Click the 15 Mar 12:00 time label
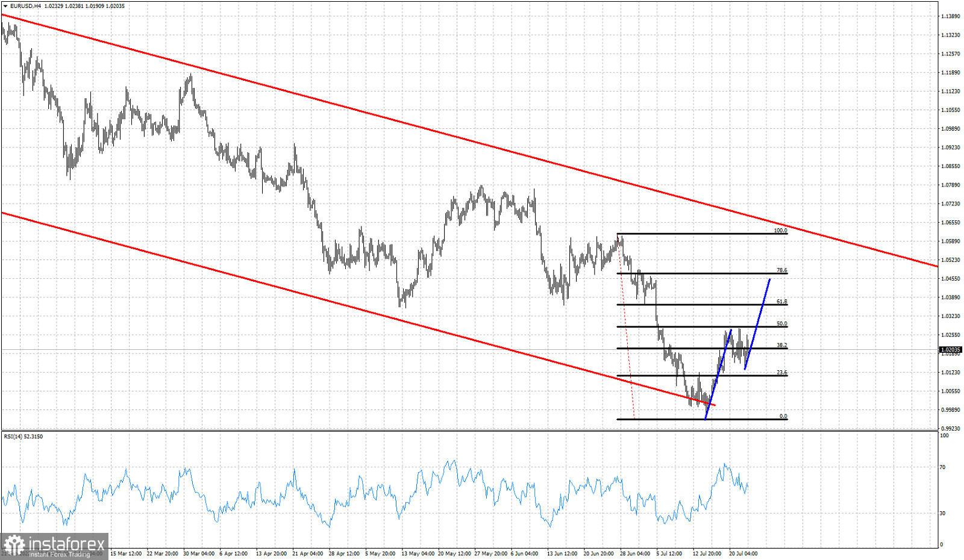 click(126, 553)
